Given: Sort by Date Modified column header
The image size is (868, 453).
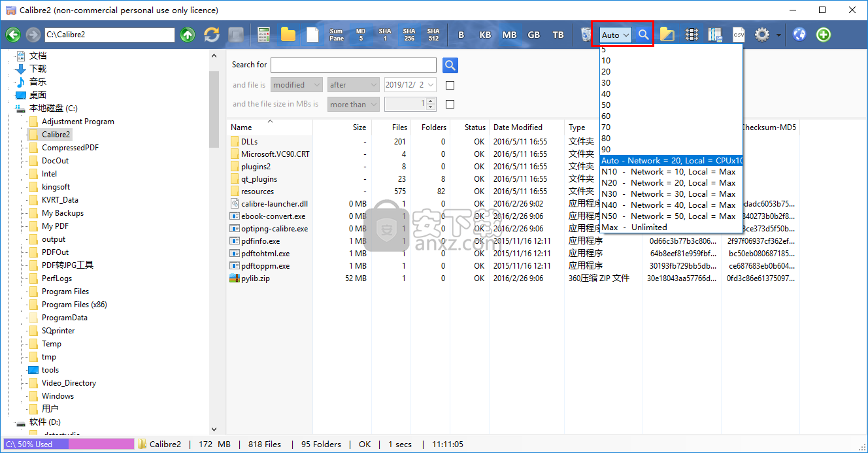Looking at the screenshot, I should 526,127.
